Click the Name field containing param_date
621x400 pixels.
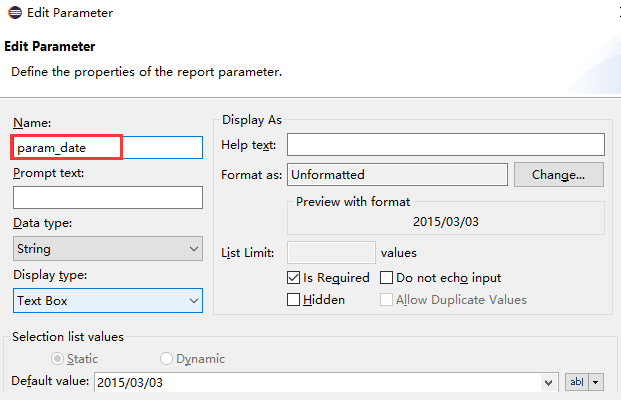(x=108, y=147)
